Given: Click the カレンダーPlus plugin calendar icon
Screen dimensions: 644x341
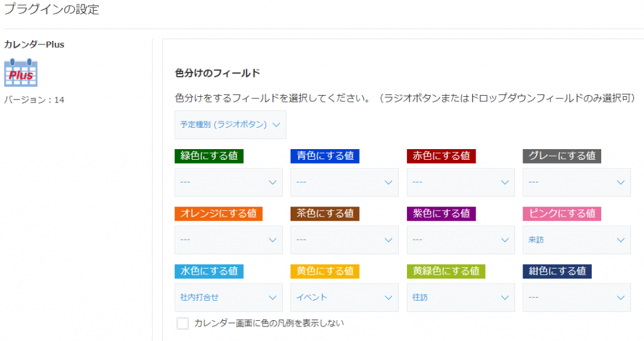Looking at the screenshot, I should [21, 73].
